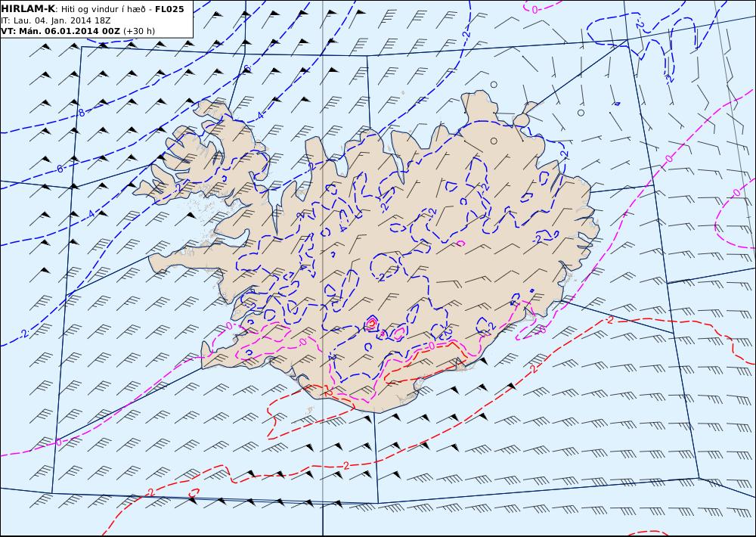Click the -8 isotherm contour label
The width and height of the screenshot is (756, 537).
tap(81, 113)
